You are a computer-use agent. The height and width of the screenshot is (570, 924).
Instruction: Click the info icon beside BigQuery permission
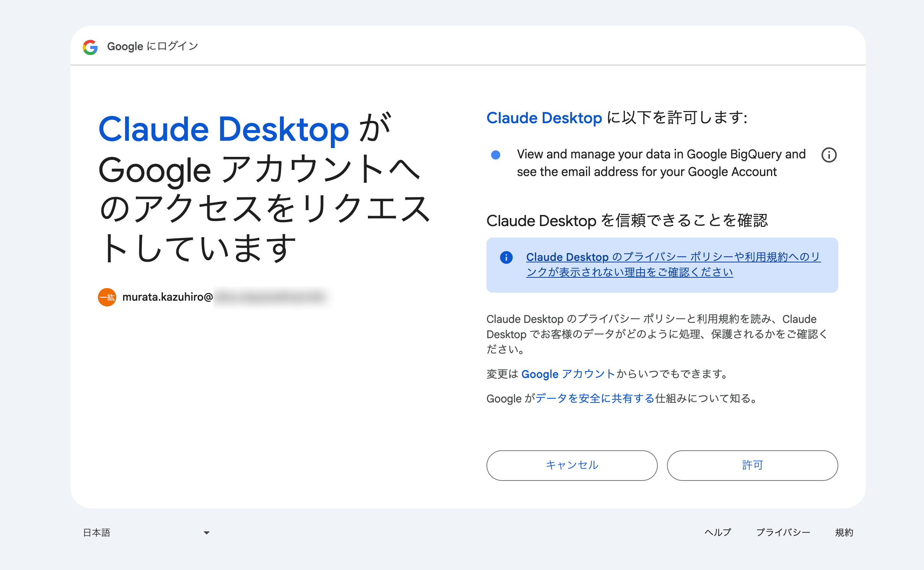click(x=829, y=155)
